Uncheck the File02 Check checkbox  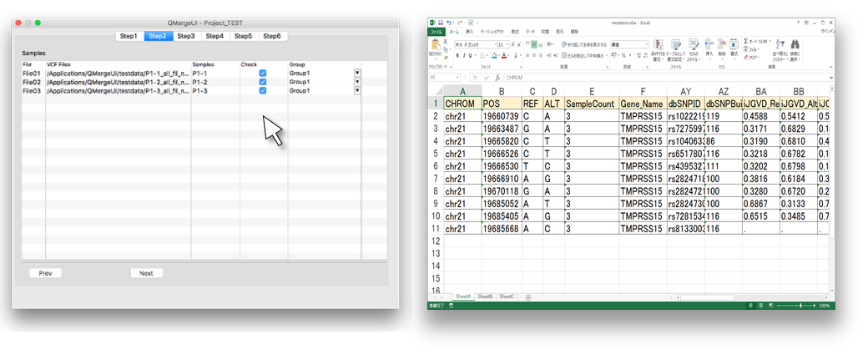tap(263, 82)
